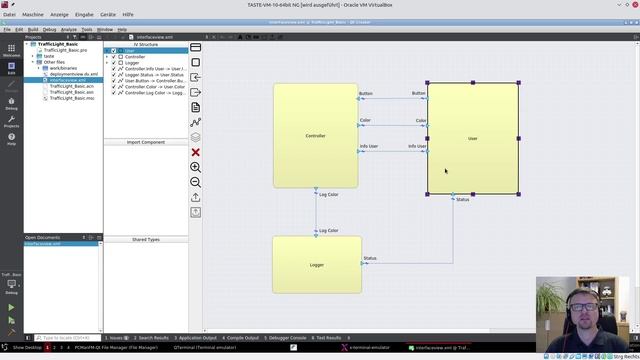640x360 pixels.
Task: Open the File menu
Action: (x=7, y=30)
